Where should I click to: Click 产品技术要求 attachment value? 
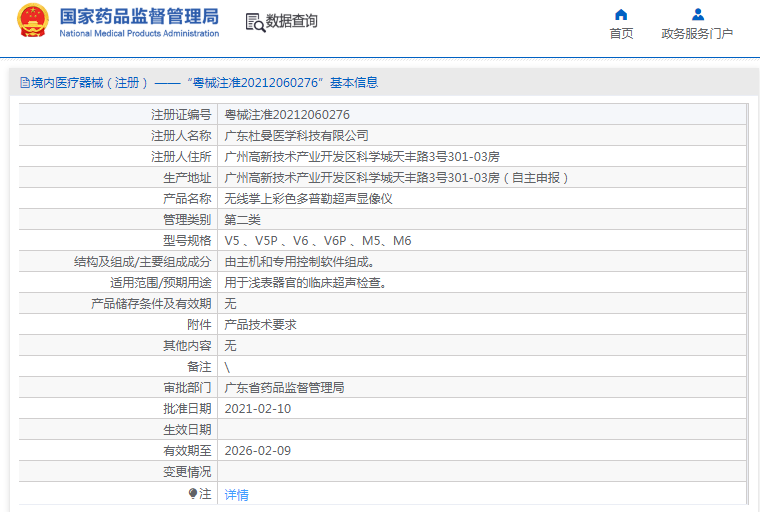(x=260, y=325)
